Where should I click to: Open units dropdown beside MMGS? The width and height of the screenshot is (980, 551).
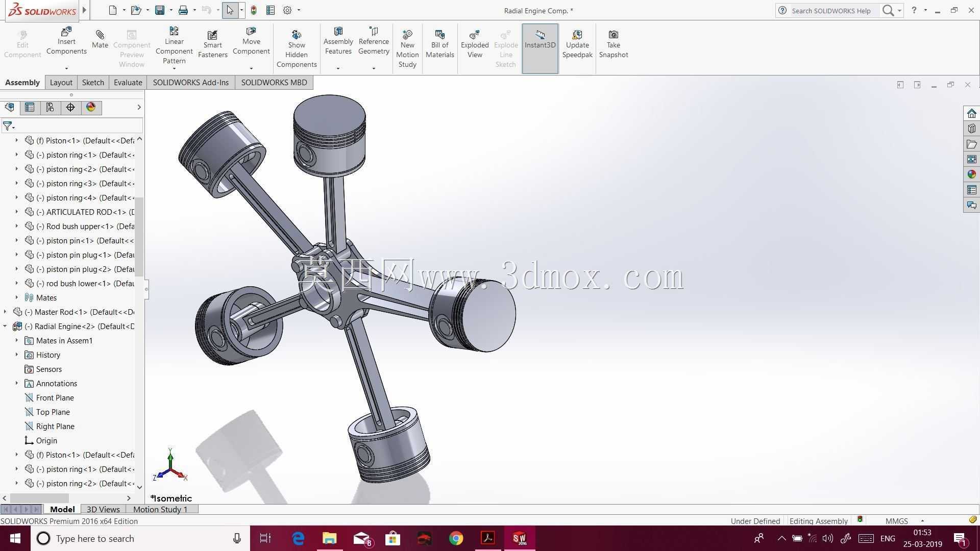922,521
